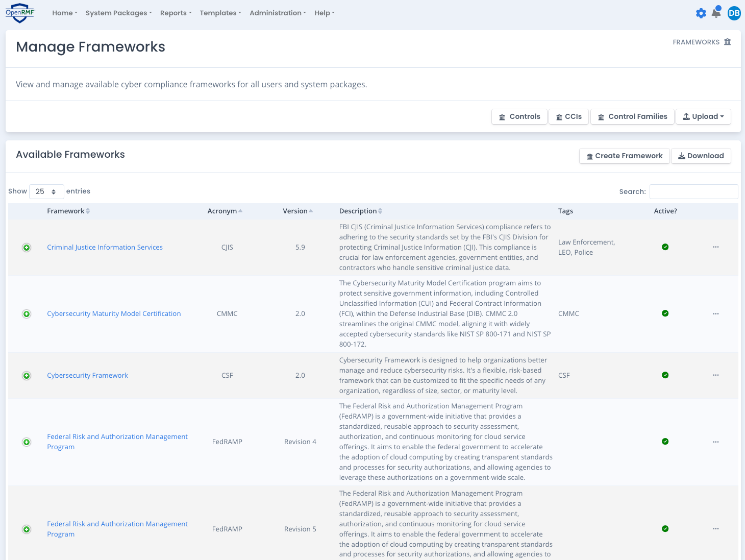Viewport: 745px width, 560px height.
Task: Expand the Cybersecurity Maturity Model Certification row
Action: point(27,314)
